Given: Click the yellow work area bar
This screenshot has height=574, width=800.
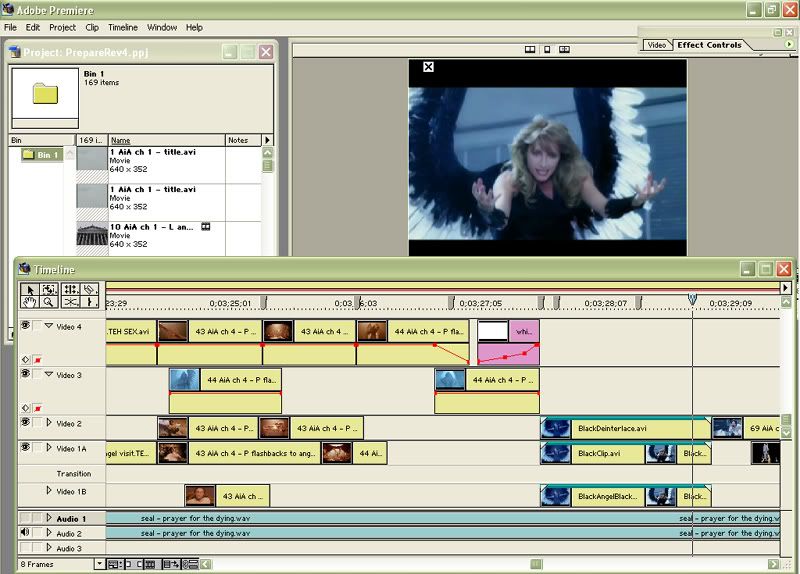Looking at the screenshot, I should tap(442, 286).
